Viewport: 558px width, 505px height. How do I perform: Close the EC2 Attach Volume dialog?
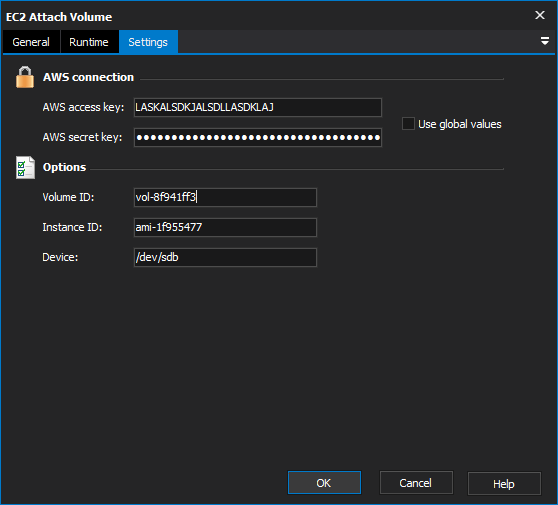coord(540,15)
